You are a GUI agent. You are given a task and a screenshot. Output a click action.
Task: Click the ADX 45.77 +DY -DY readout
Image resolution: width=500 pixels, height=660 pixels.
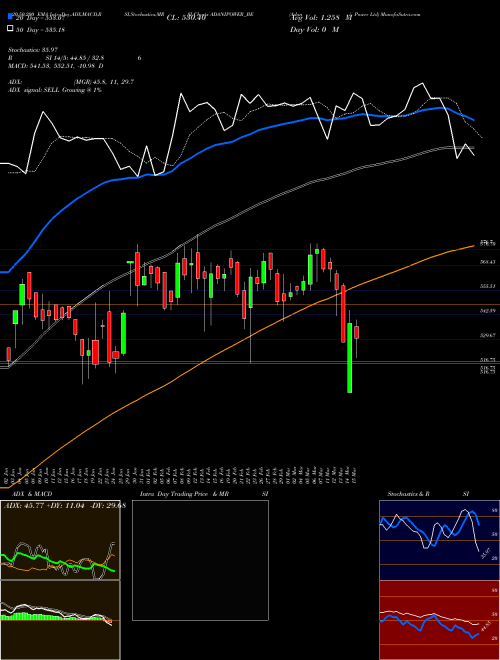[65, 506]
